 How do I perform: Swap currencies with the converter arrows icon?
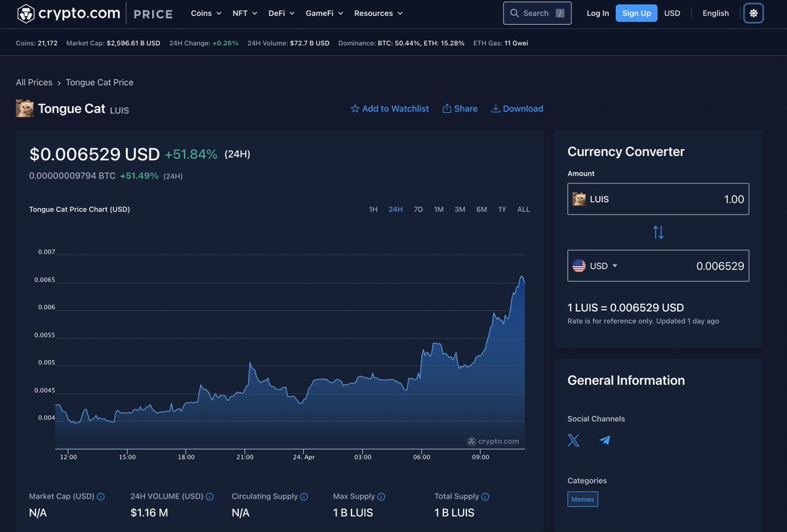coord(658,232)
